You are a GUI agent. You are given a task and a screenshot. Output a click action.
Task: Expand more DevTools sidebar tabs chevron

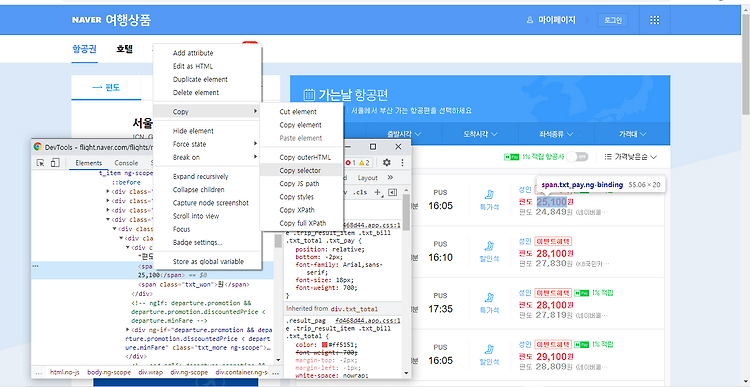click(x=390, y=177)
